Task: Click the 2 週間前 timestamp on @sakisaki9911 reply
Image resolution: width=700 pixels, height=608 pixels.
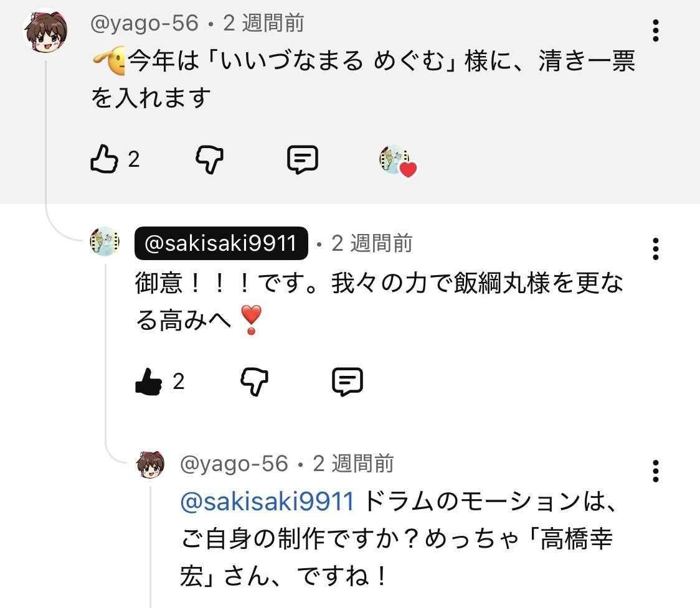Action: [x=372, y=243]
